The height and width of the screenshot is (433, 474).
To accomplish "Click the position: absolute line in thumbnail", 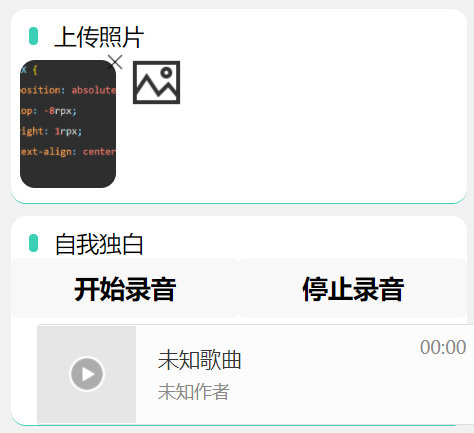I will [68, 90].
